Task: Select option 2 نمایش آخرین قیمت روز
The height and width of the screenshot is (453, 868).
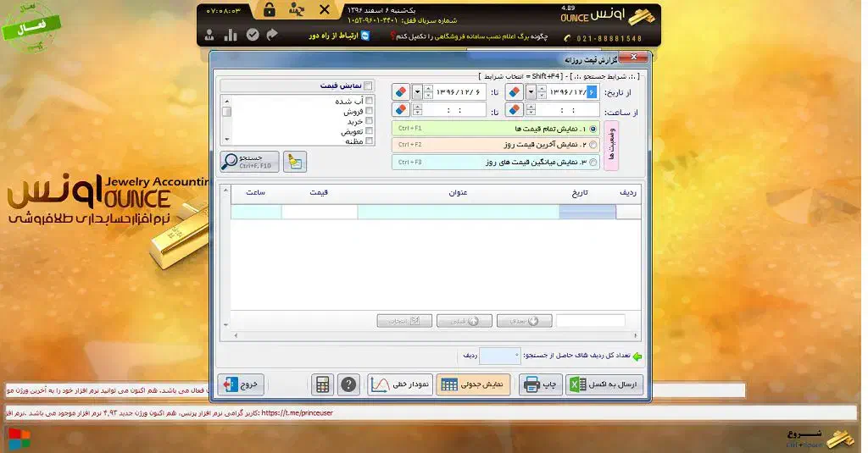Action: [593, 145]
